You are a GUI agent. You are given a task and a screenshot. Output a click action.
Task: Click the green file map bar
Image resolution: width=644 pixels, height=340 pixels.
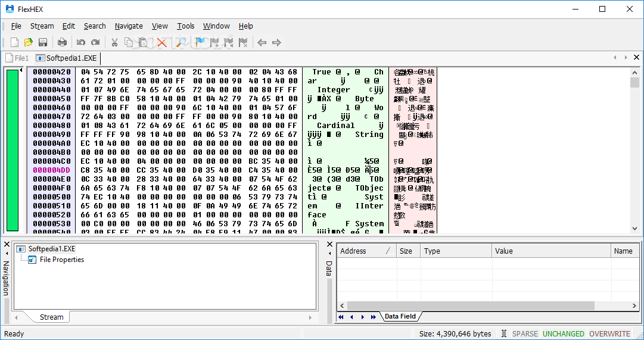coord(13,150)
